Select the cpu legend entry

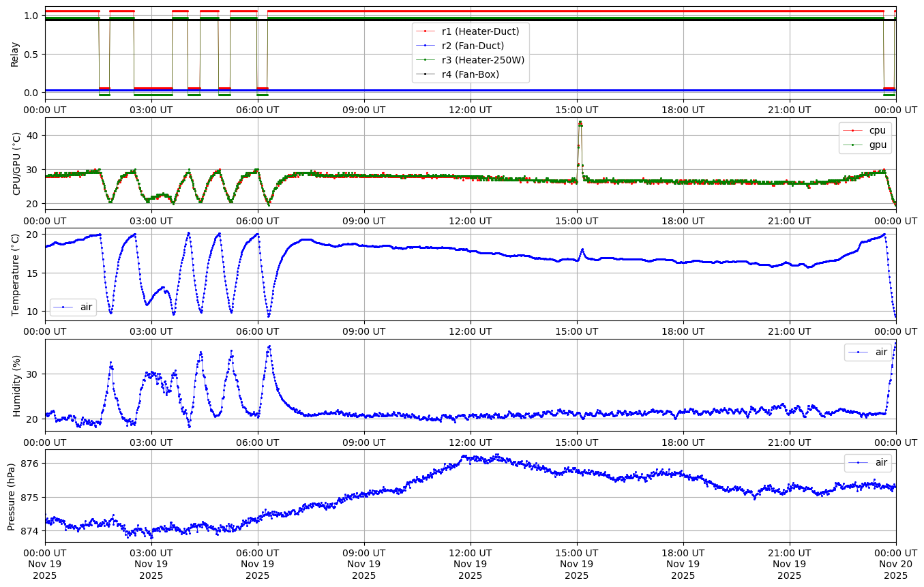[x=865, y=130]
